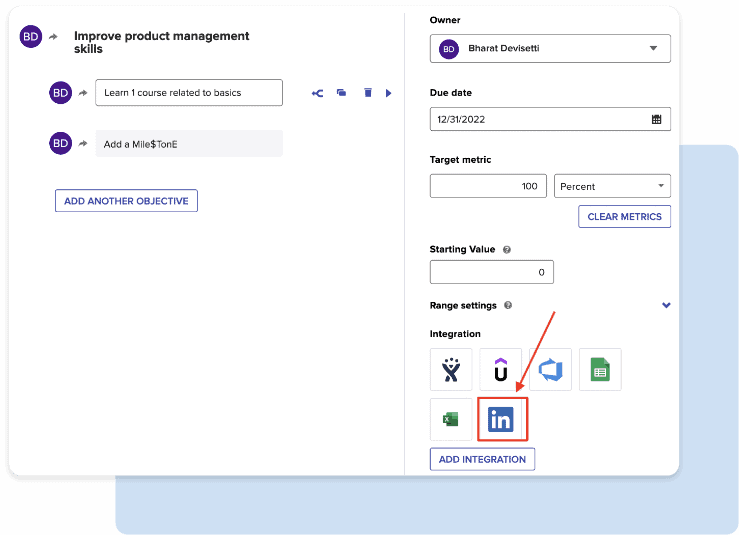Open the Due date calendar picker
This screenshot has width=739, height=535.
(x=657, y=119)
